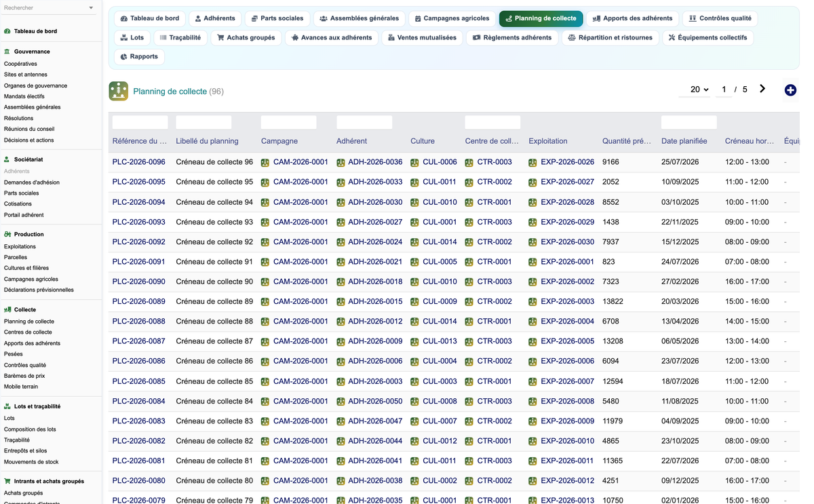Open member link ADH-2026-0030
This screenshot has width=814, height=504.
375,202
